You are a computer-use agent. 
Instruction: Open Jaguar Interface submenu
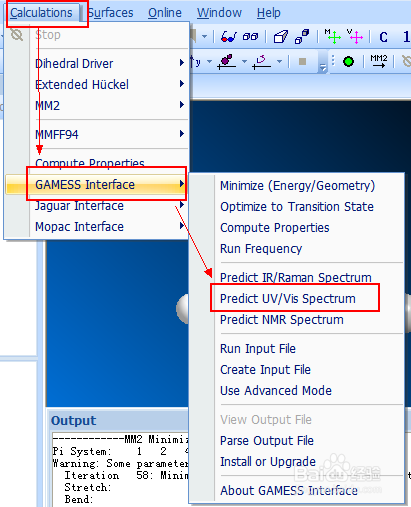click(97, 206)
